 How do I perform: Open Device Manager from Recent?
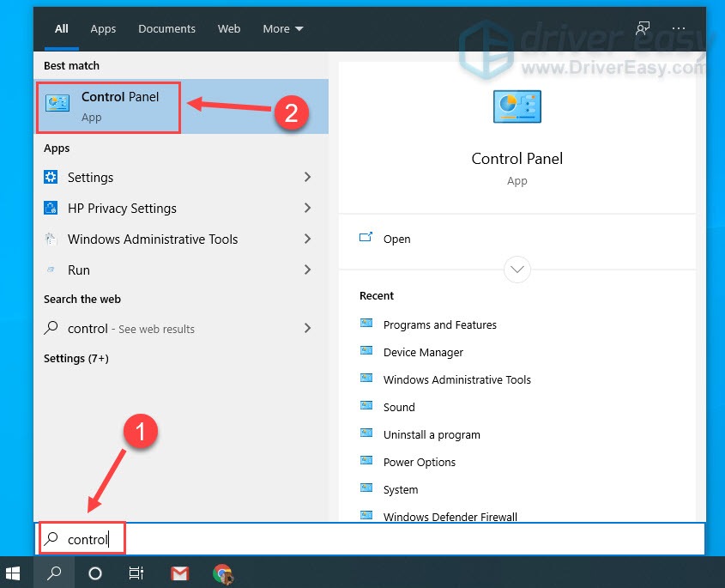click(x=423, y=353)
